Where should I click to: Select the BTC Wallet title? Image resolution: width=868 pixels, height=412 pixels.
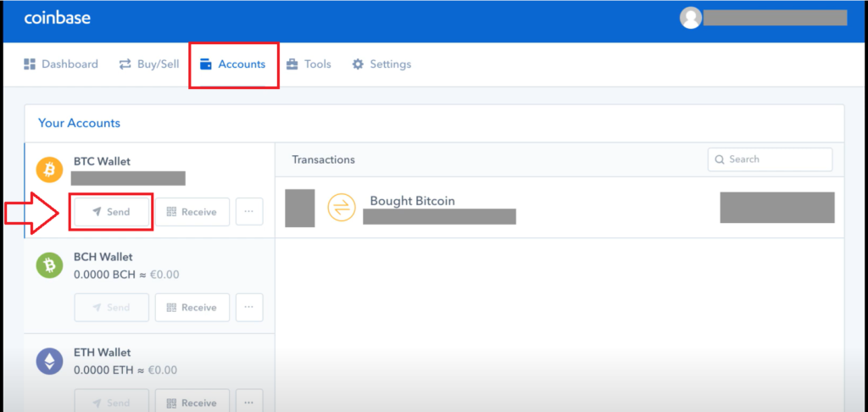pyautogui.click(x=102, y=162)
